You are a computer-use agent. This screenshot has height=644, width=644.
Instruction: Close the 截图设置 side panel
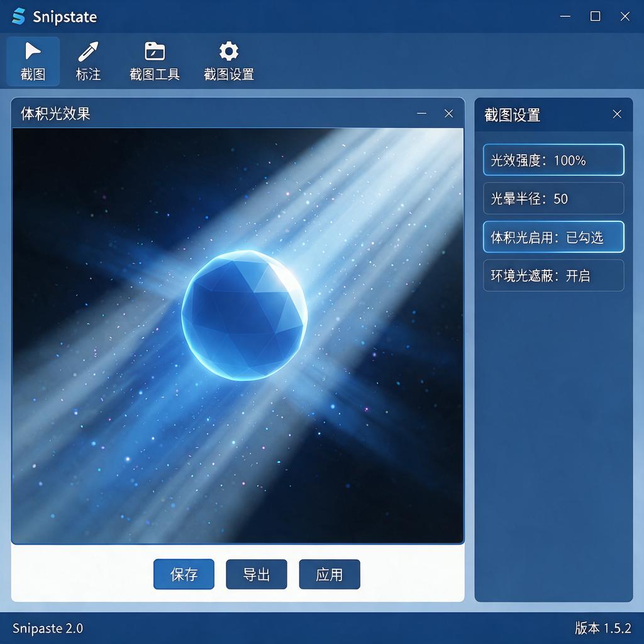click(617, 114)
